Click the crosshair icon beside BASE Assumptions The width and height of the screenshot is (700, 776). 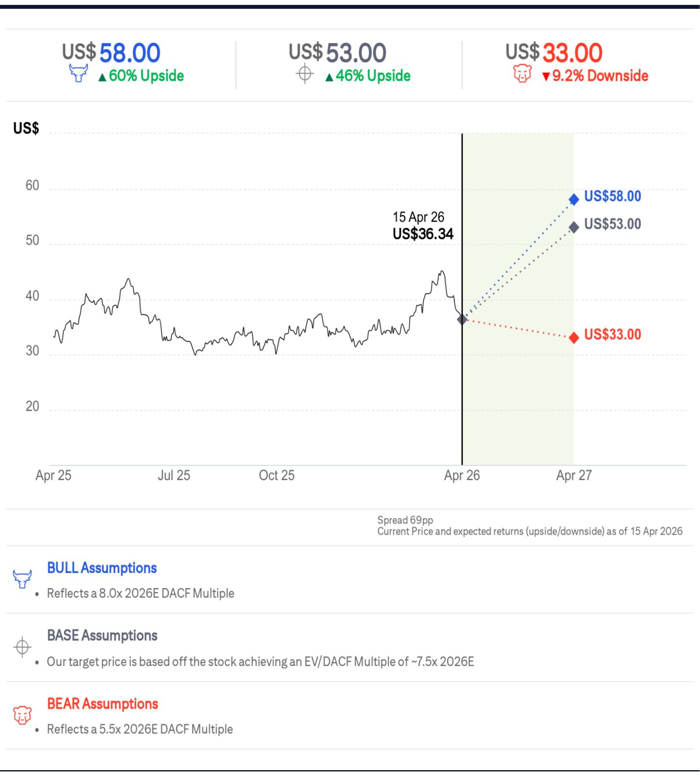click(22, 647)
